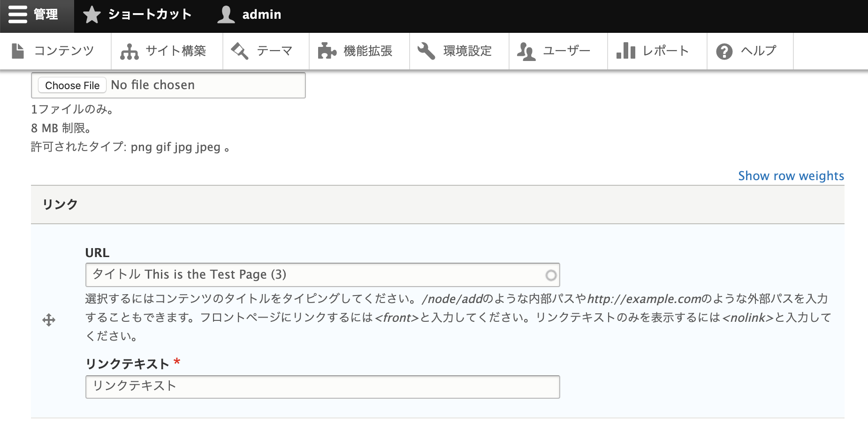Open the レポート bar-chart icon
Screen dimensions: 868x425
click(626, 51)
